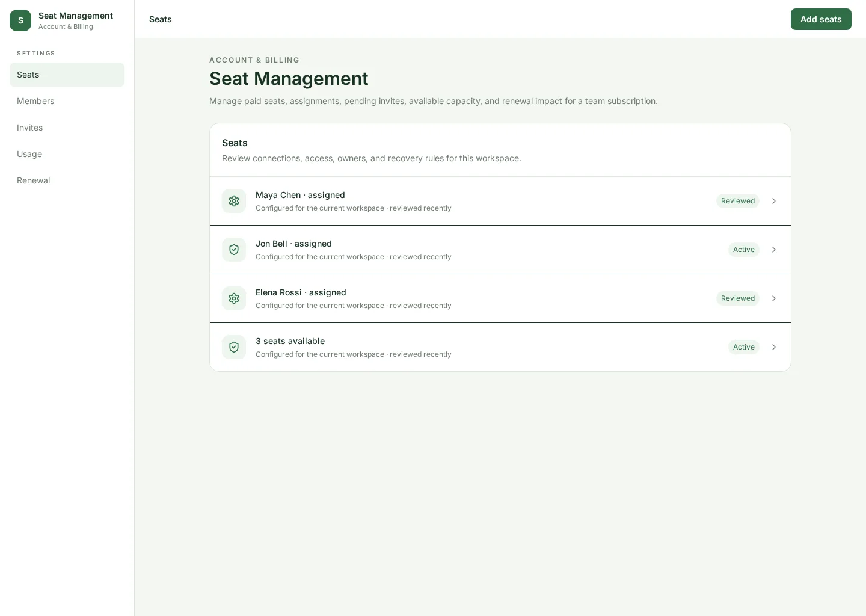Screen dimensions: 866x616
Task: Click the Active badge on 3 seats available
Action: pos(744,347)
